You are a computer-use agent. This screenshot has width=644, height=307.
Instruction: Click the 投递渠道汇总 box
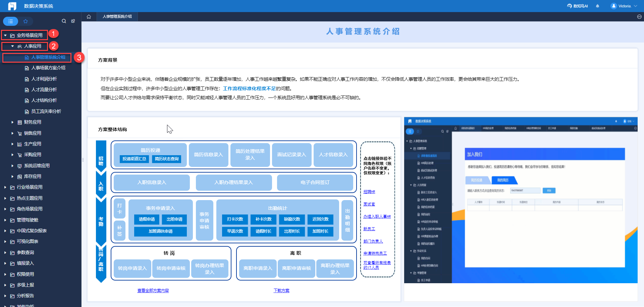134,159
